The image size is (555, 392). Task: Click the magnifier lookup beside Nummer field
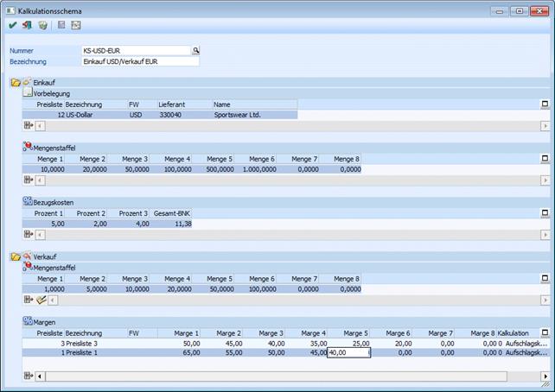[x=196, y=51]
